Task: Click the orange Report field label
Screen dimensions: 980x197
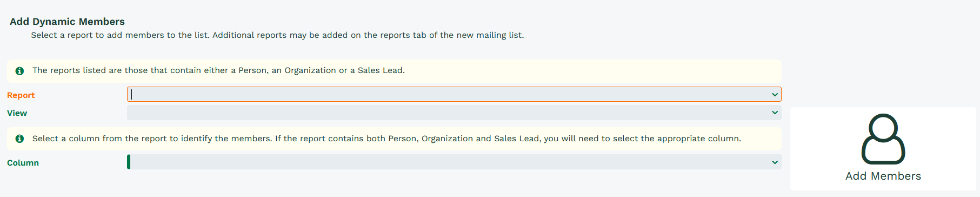Action: [x=21, y=95]
